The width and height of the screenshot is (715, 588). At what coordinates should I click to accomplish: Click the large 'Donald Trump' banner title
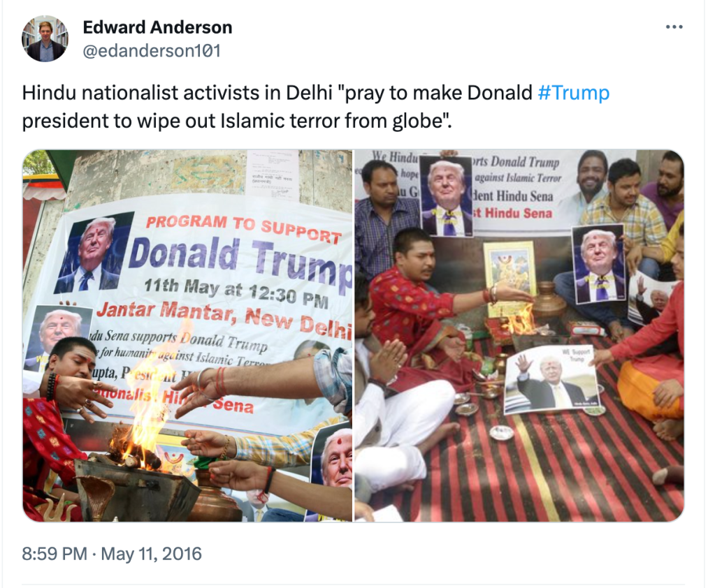pyautogui.click(x=240, y=257)
